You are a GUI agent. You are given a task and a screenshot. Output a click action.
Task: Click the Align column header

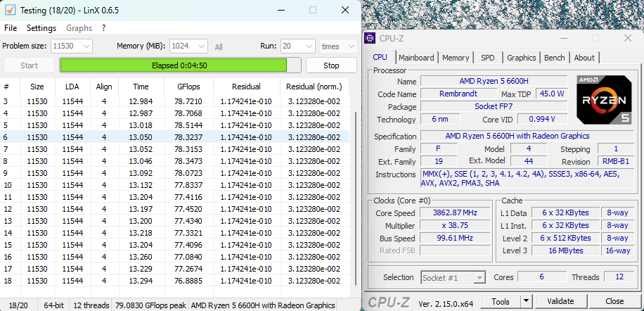click(104, 87)
